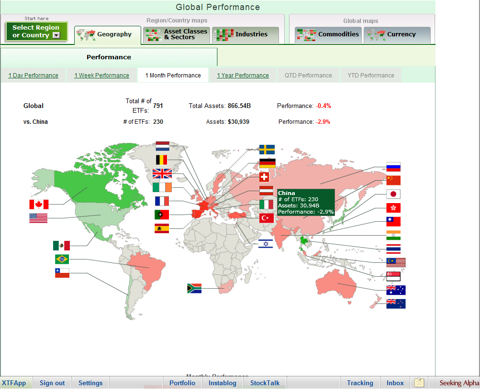Click the Mexico flag icon
Viewport: 480px width, 389px height.
pyautogui.click(x=61, y=246)
